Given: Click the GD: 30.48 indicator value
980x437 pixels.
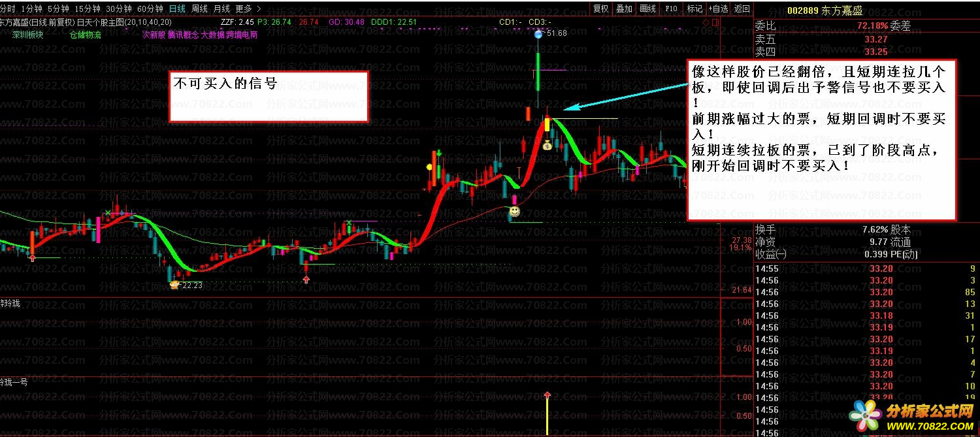Looking at the screenshot, I should 346,22.
